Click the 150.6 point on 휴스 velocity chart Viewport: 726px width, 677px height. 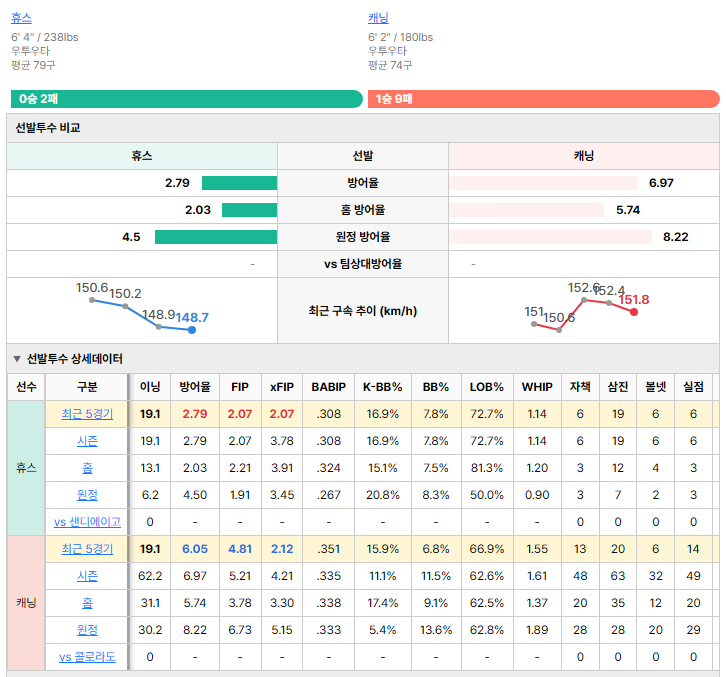[92, 300]
